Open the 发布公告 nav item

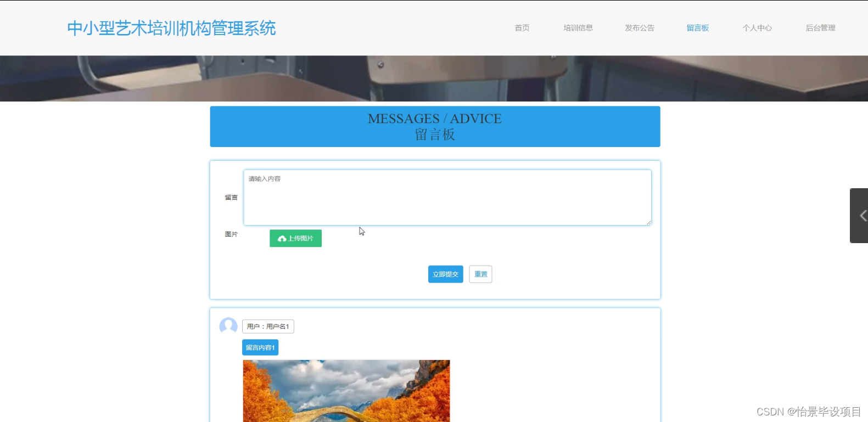coord(640,28)
